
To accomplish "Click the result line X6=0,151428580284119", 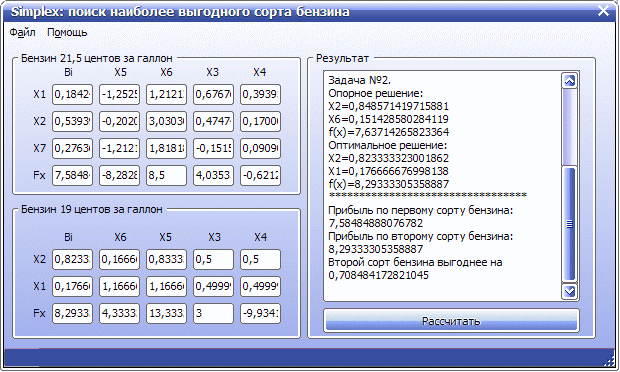I will (x=388, y=119).
